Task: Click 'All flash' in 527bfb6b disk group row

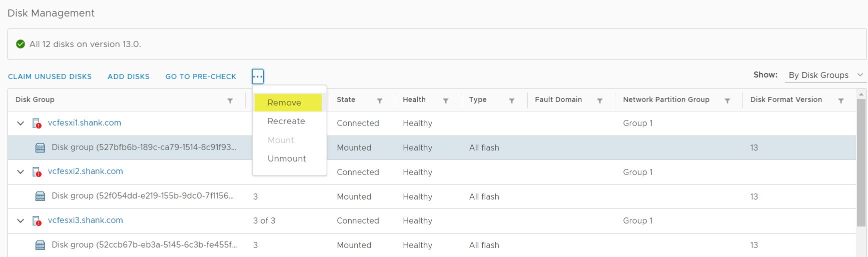Action: [x=484, y=147]
